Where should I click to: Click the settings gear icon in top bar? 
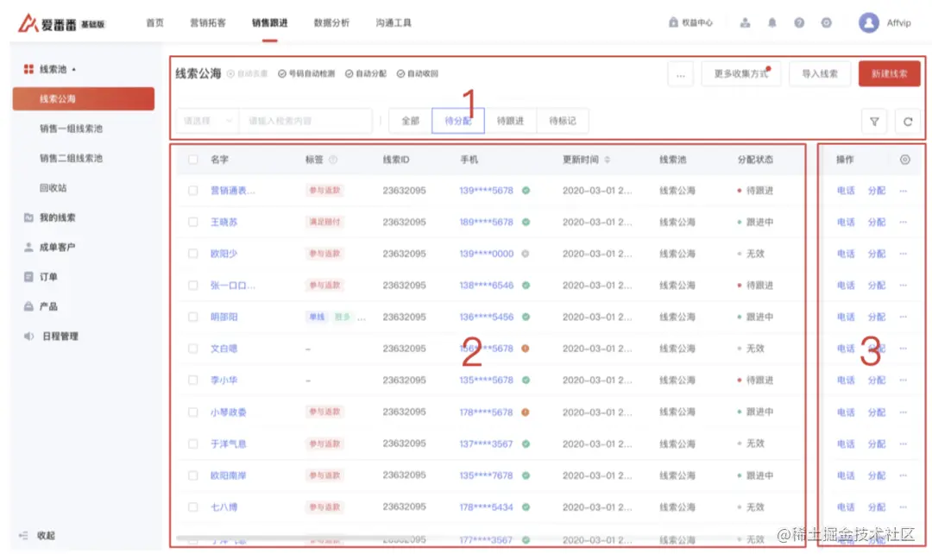tap(826, 23)
